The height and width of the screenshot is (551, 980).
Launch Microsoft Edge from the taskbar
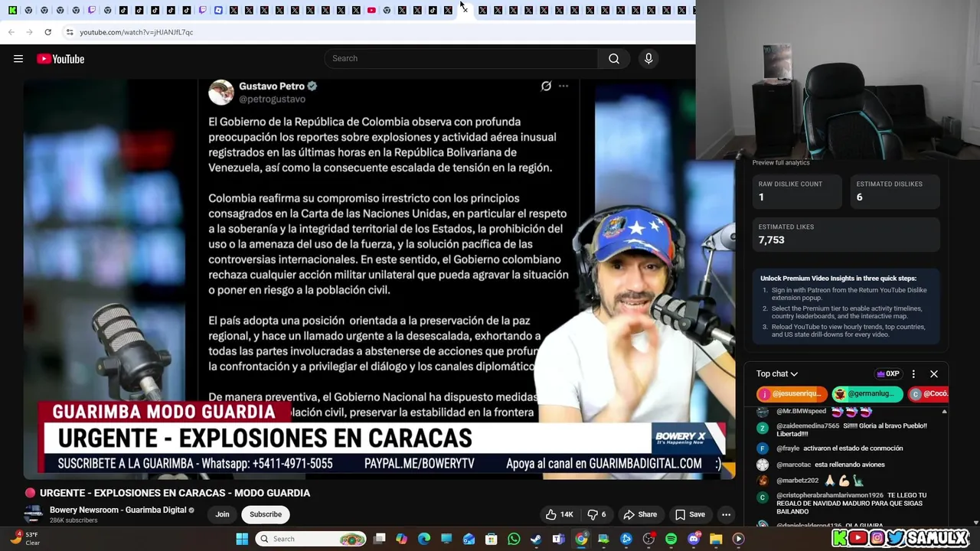tap(424, 539)
